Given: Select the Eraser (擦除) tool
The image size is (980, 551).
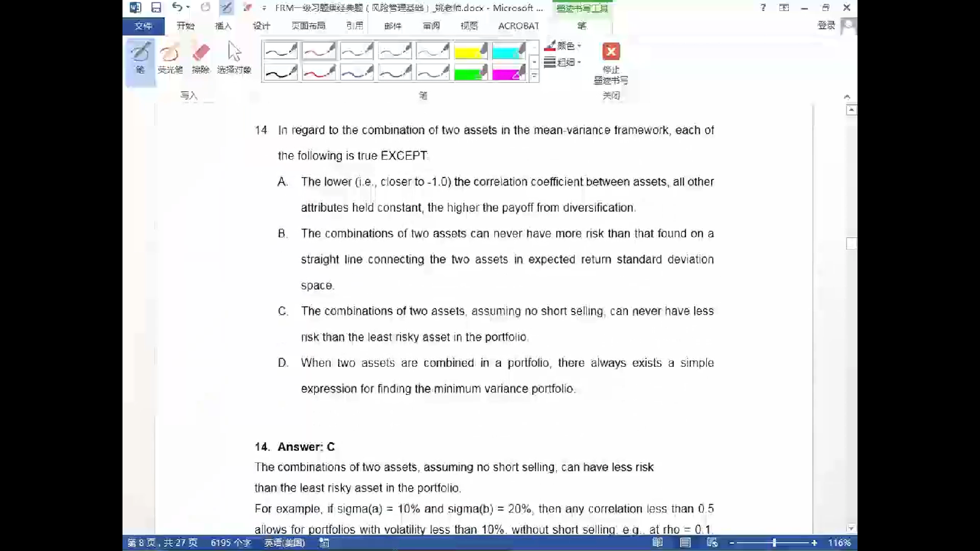Looking at the screenshot, I should (x=200, y=58).
